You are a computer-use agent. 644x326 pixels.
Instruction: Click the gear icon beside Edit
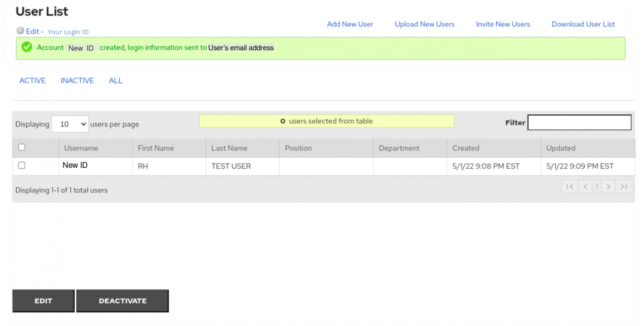(20, 31)
